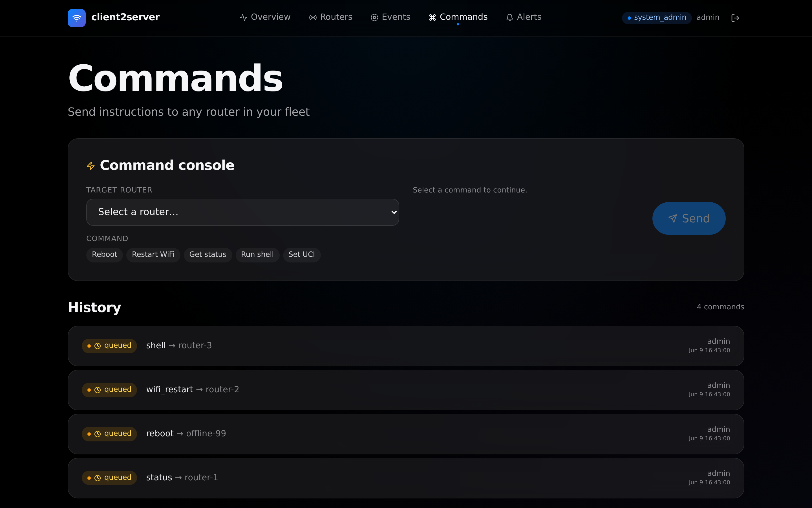Switch to the Events tab
812x508 pixels.
[x=390, y=17]
